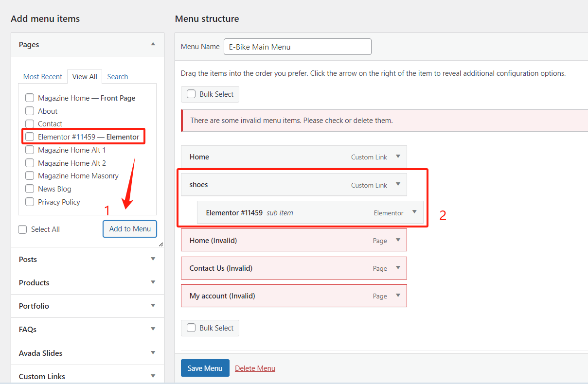Open settings for the shoes menu item
588x384 pixels.
pyautogui.click(x=398, y=185)
